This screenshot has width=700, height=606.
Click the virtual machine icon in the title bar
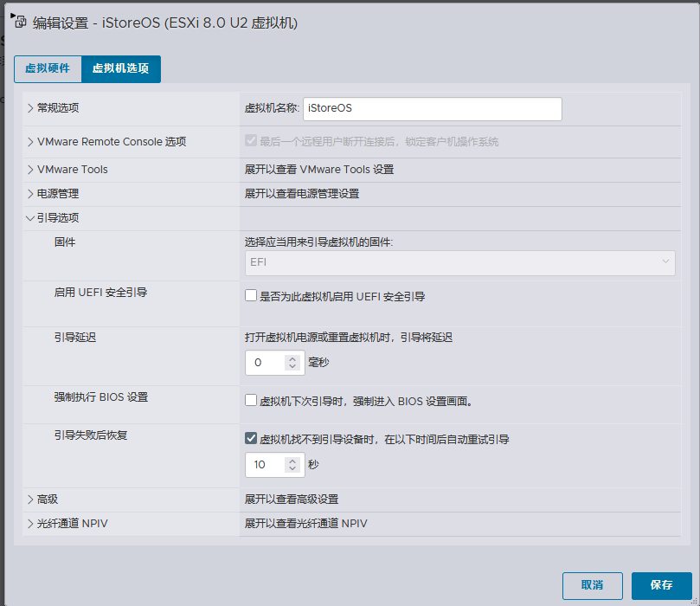pos(19,23)
